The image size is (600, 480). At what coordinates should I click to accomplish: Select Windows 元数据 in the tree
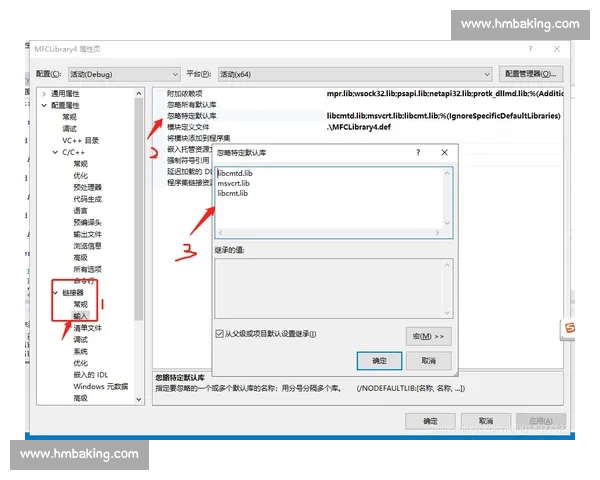[x=101, y=387]
